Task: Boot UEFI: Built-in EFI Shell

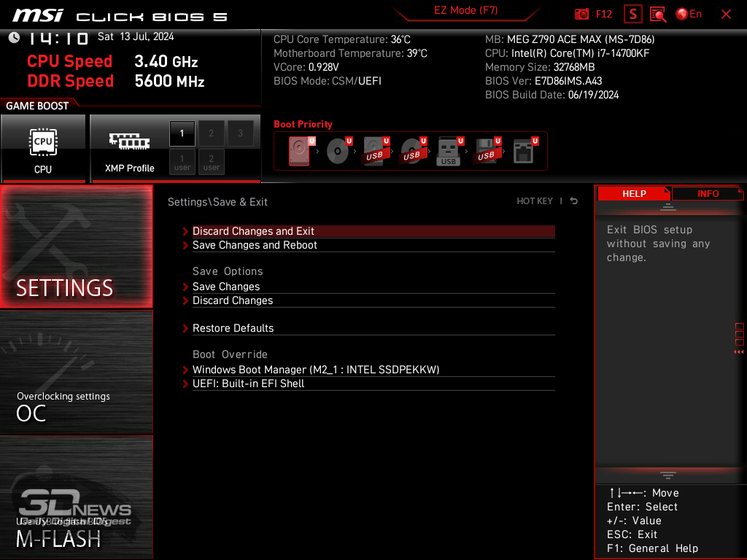Action: pos(373,384)
